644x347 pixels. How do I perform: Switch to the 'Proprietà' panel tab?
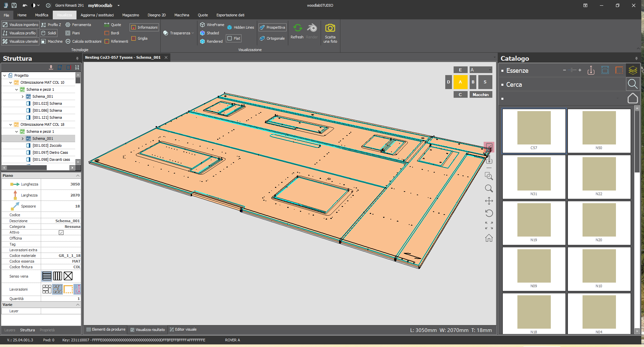pos(47,330)
